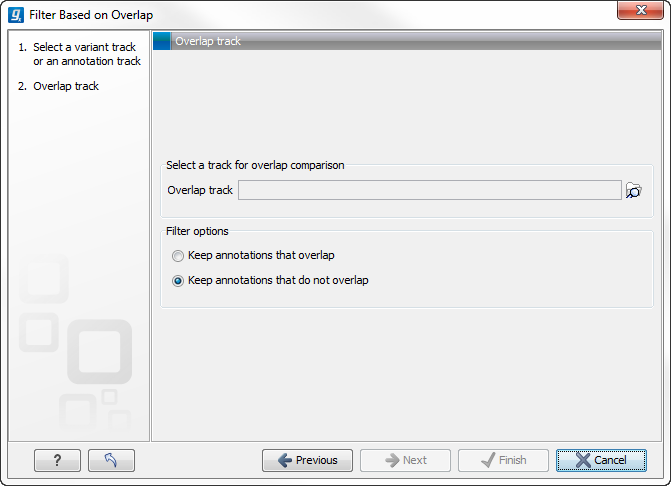Click step 2 Overlap track in sidebar

click(59, 86)
